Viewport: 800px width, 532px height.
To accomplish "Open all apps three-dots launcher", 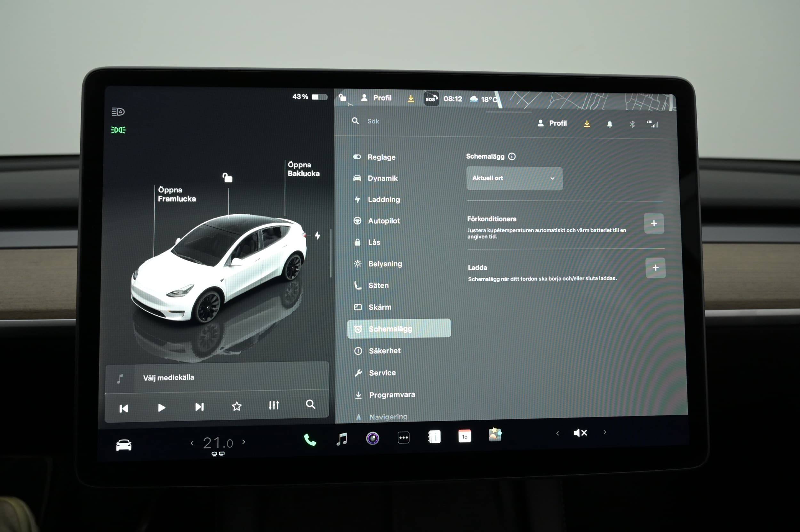I will click(403, 438).
